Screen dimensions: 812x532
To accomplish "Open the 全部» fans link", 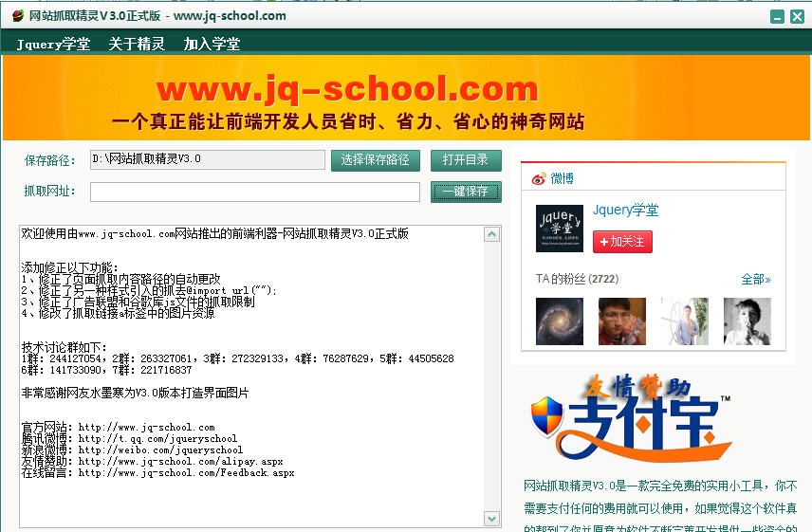I will [755, 280].
